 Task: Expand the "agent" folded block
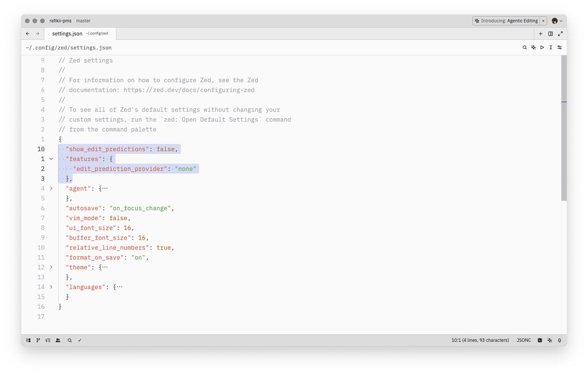51,188
